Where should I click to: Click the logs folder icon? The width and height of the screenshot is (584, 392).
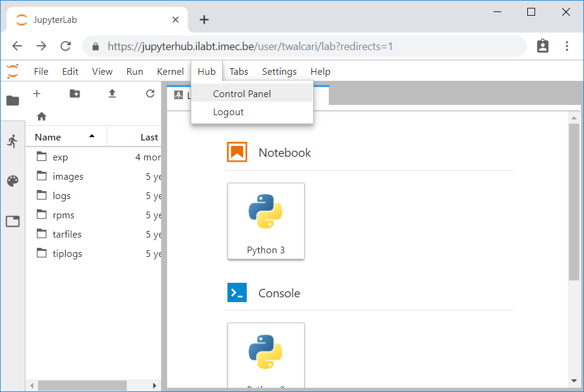click(x=42, y=195)
